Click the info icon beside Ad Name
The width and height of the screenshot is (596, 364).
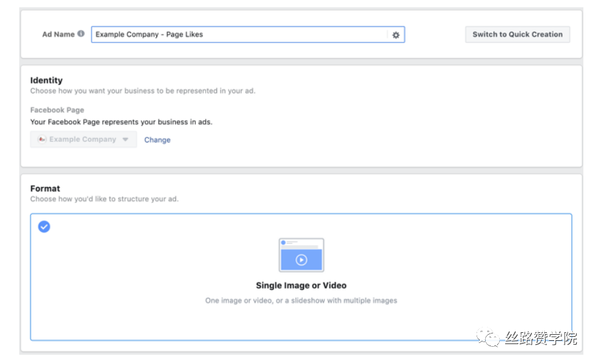pos(81,34)
